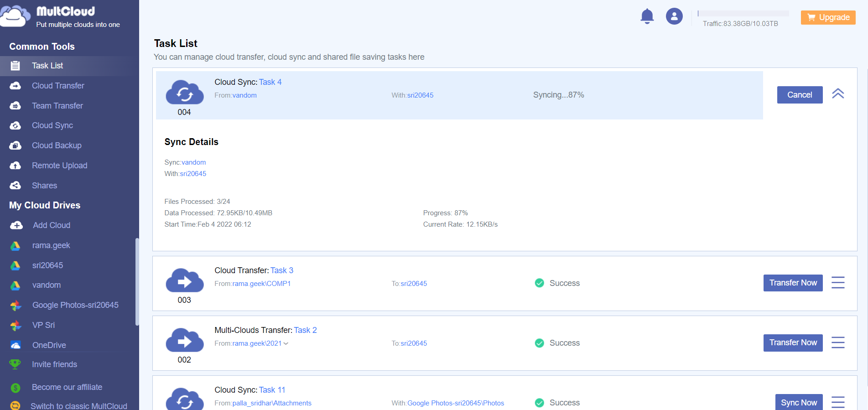Click the MultCloud logo icon
This screenshot has width=868, height=410.
tap(16, 16)
